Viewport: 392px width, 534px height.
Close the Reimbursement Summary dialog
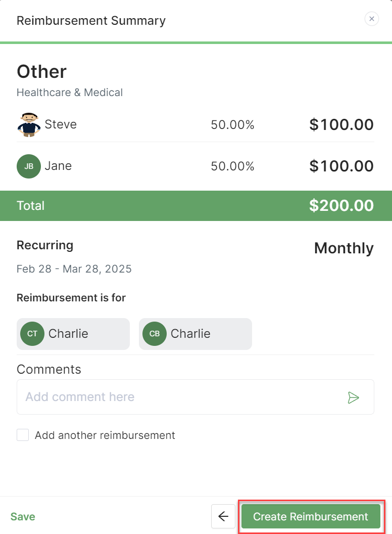[371, 19]
